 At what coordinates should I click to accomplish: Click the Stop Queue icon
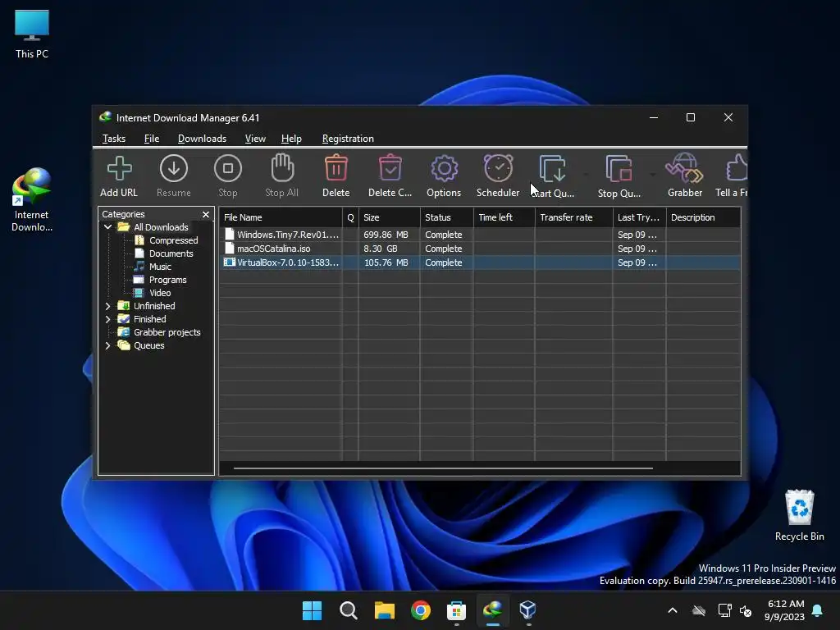coord(619,169)
